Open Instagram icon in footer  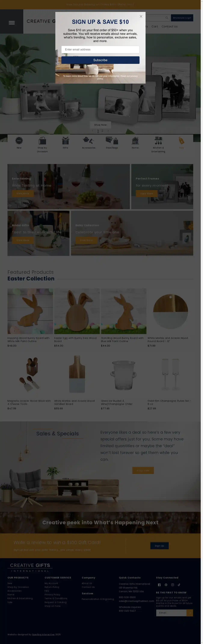(172, 585)
